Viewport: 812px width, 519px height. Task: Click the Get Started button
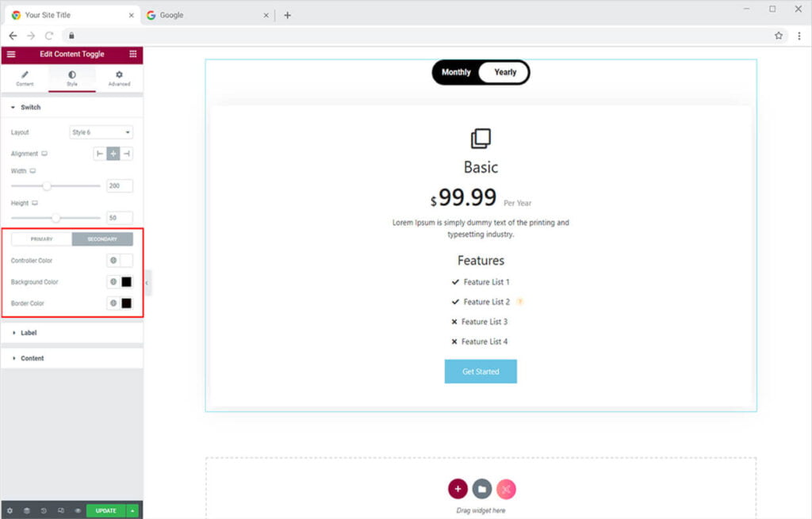tap(481, 372)
